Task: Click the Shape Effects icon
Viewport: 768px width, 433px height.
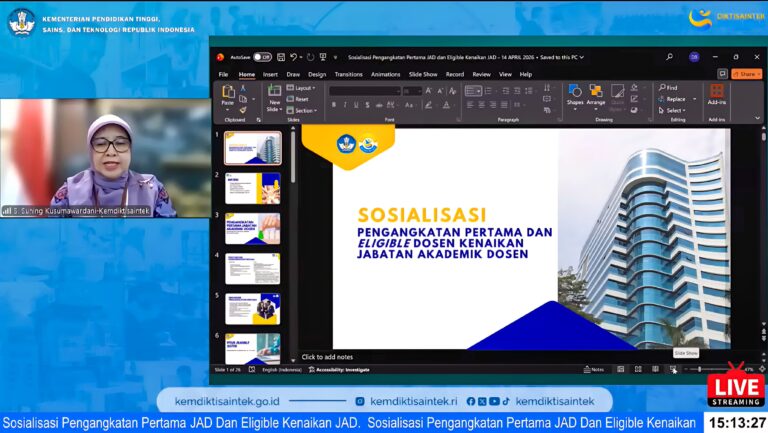Action: 634,110
